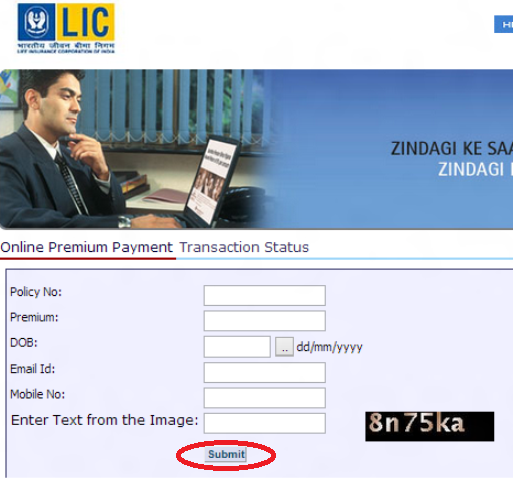Click the blue button in header corner
Image resolution: width=513 pixels, height=480 pixels.
[x=503, y=24]
